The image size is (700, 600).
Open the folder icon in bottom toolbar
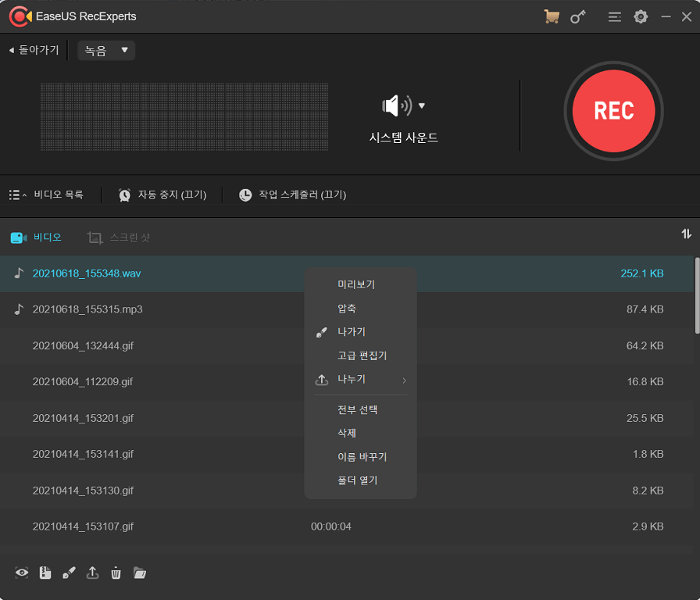pyautogui.click(x=140, y=573)
